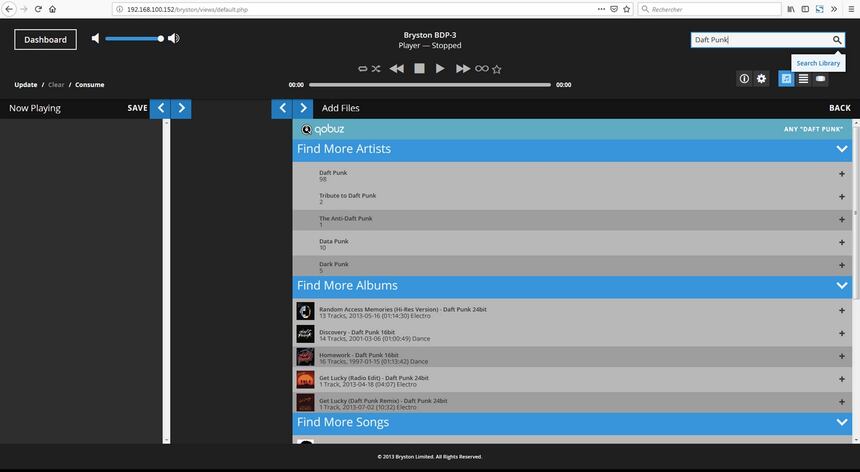The height and width of the screenshot is (472, 860).
Task: Add Data Punk artist with plus icon
Action: (x=841, y=242)
